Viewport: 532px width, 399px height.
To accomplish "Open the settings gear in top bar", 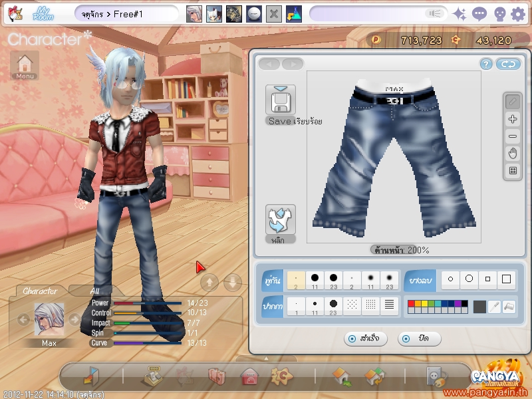I will pos(517,14).
